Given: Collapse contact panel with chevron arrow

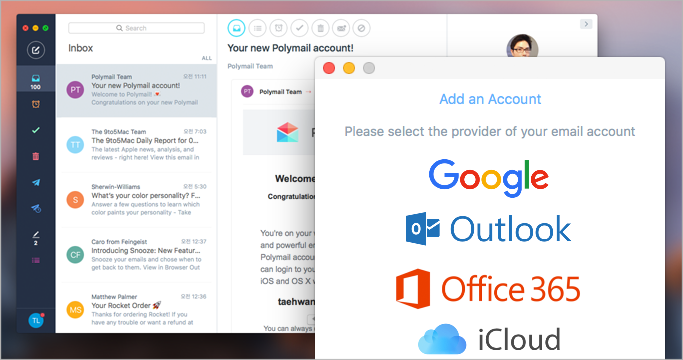Looking at the screenshot, I should tap(586, 24).
